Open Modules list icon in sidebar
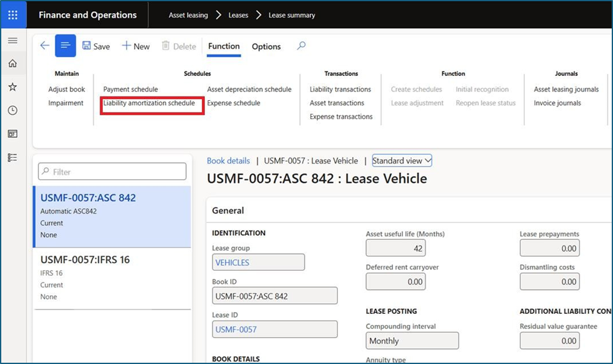The image size is (613, 364). pos(13,157)
